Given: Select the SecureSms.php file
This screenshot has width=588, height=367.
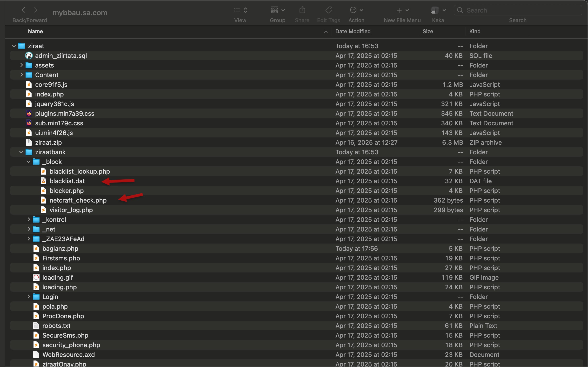Looking at the screenshot, I should click(x=65, y=335).
